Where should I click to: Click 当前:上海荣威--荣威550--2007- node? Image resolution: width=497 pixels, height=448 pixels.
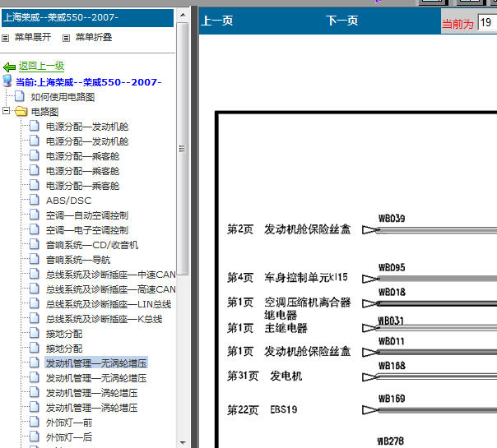coord(88,82)
